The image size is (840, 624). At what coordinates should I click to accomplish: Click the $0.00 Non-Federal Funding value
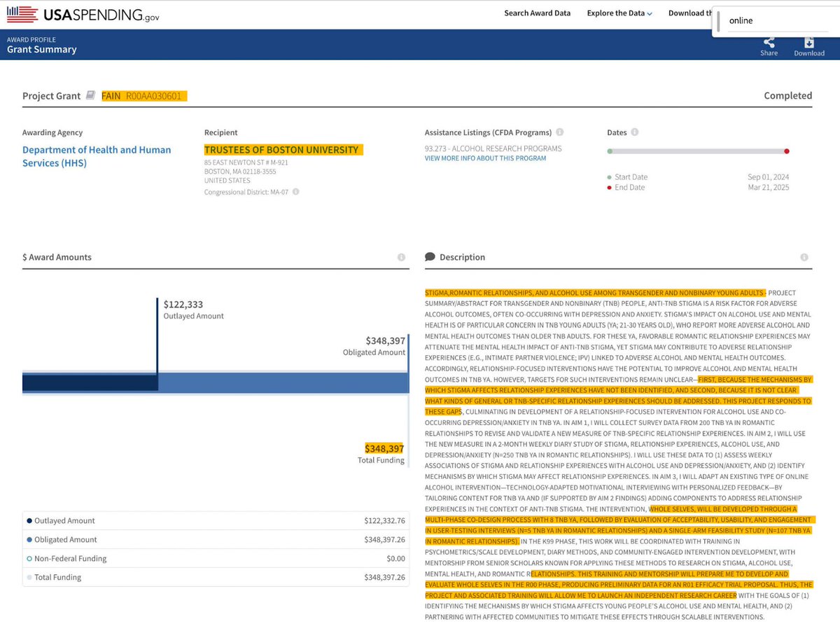[x=395, y=559]
